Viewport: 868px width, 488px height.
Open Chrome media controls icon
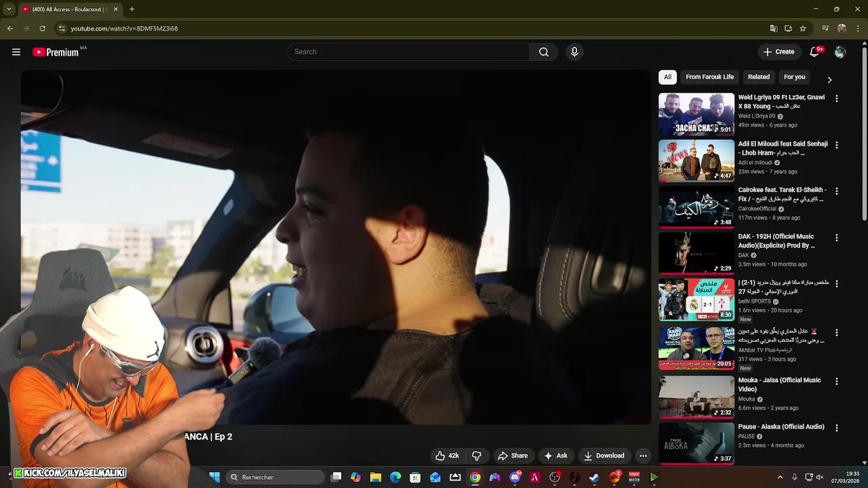tap(825, 28)
